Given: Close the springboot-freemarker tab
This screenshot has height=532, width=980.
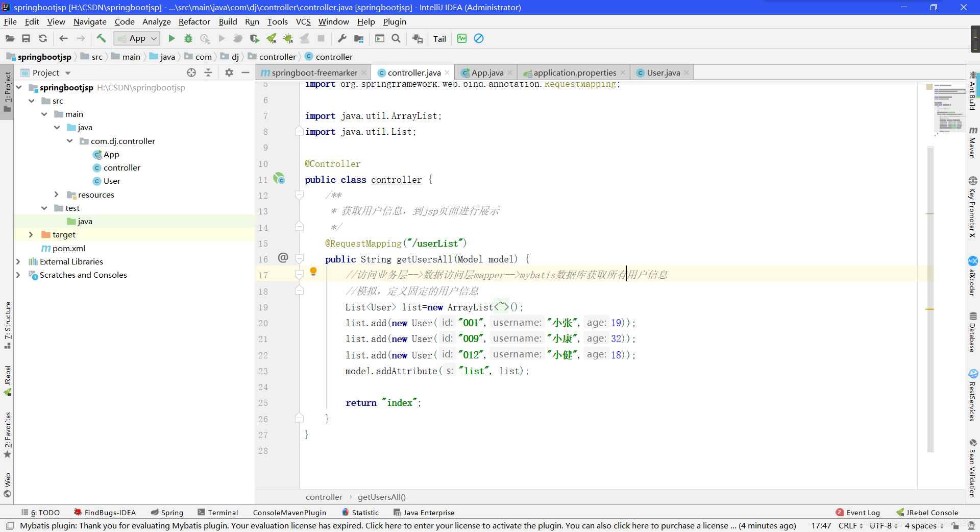Looking at the screenshot, I should click(x=364, y=72).
